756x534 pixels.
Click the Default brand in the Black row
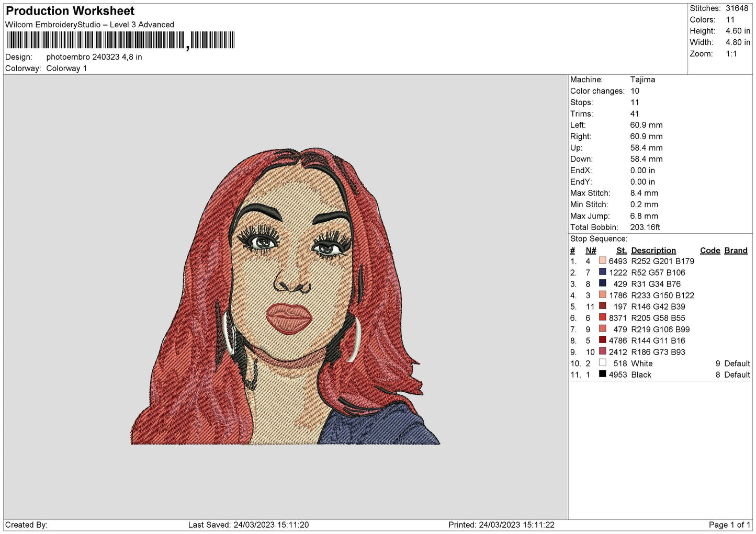point(737,375)
